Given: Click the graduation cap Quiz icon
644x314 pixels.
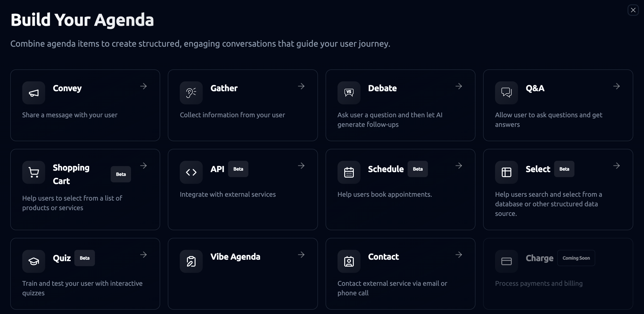Looking at the screenshot, I should point(33,261).
